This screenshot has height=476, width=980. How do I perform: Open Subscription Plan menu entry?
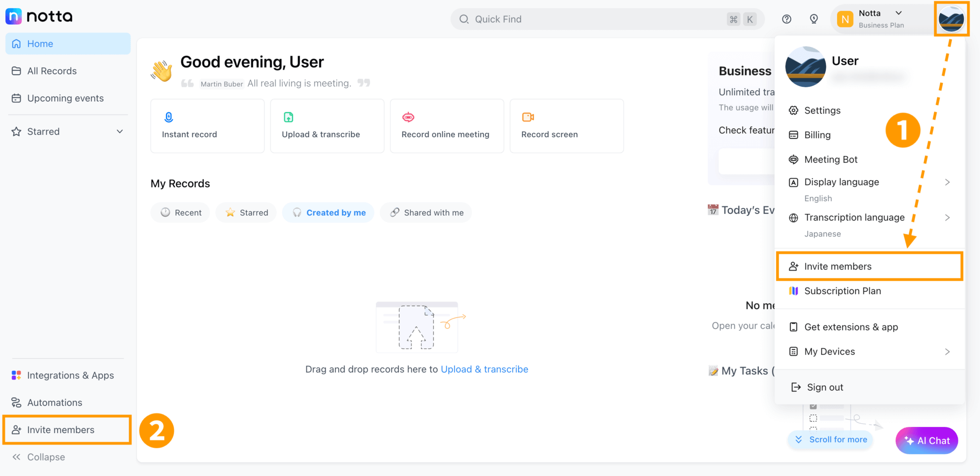point(870,291)
